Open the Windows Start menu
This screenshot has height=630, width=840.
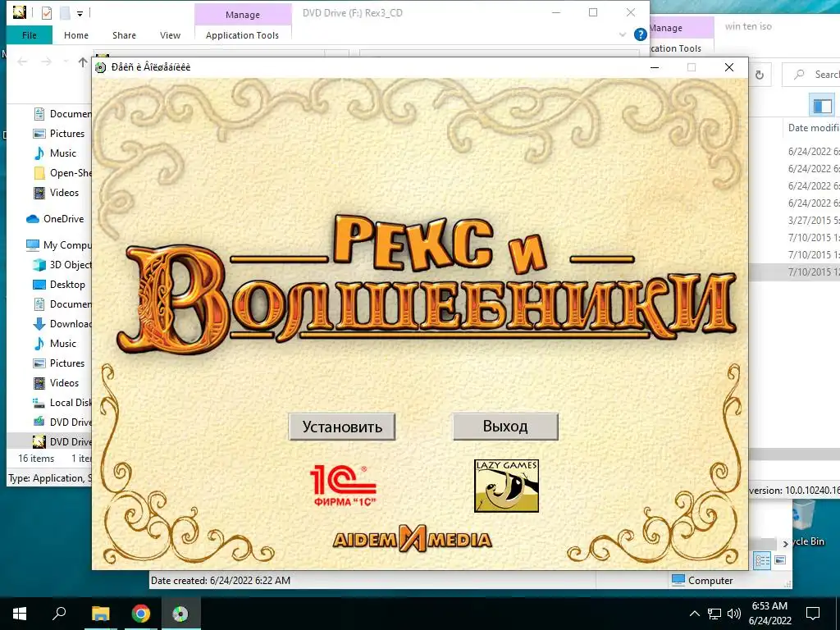(x=20, y=614)
